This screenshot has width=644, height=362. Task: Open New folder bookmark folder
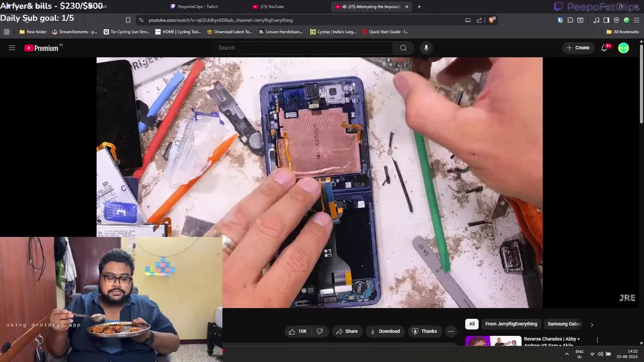click(x=33, y=32)
